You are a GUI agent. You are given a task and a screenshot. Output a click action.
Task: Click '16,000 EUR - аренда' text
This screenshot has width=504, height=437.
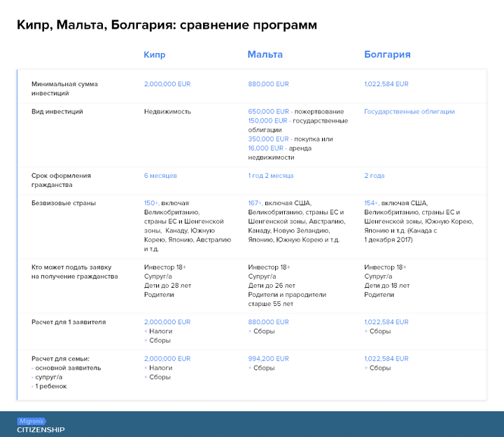tap(279, 148)
